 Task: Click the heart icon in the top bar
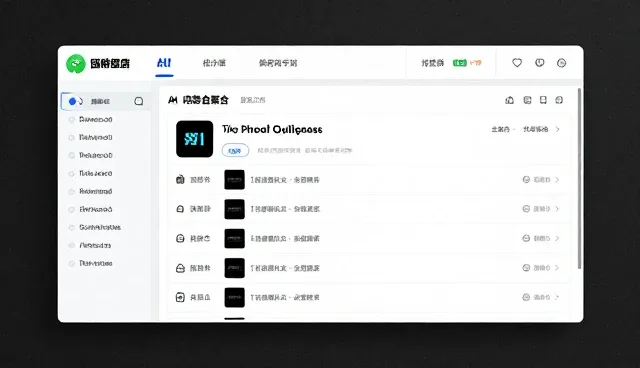[517, 63]
